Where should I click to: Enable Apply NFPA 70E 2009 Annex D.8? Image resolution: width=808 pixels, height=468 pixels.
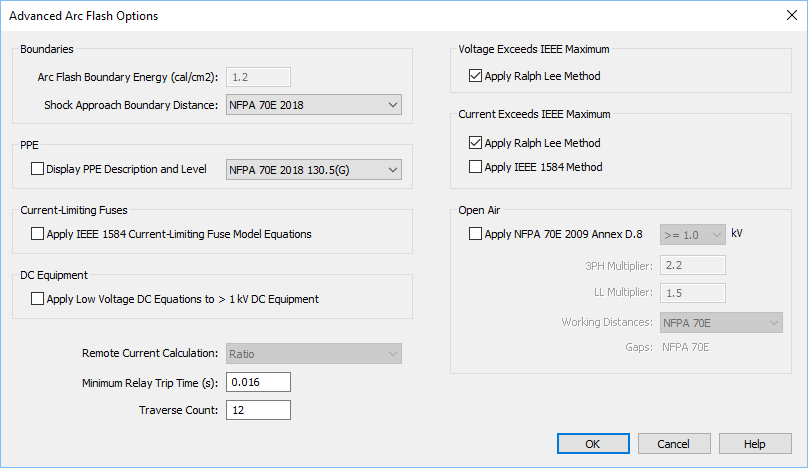(x=475, y=234)
